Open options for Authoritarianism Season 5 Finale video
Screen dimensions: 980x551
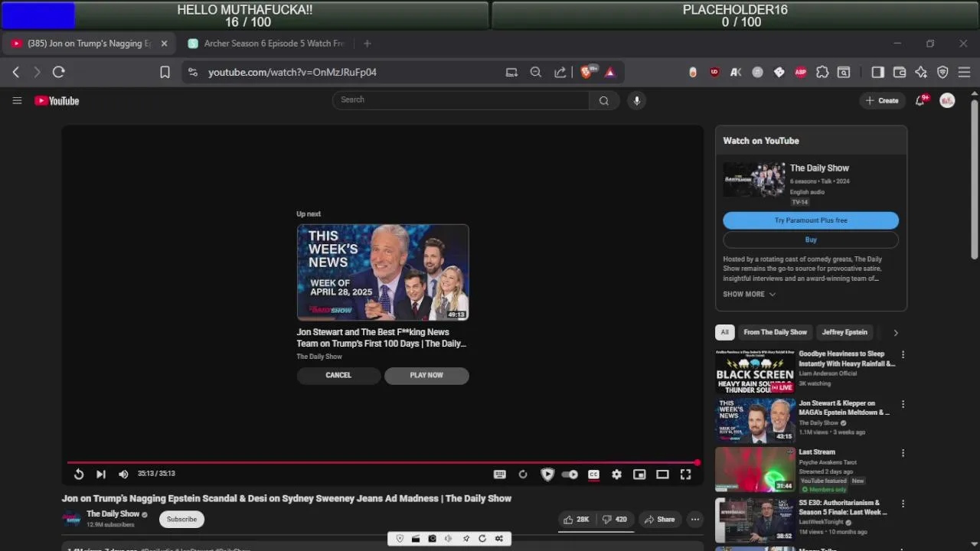903,504
